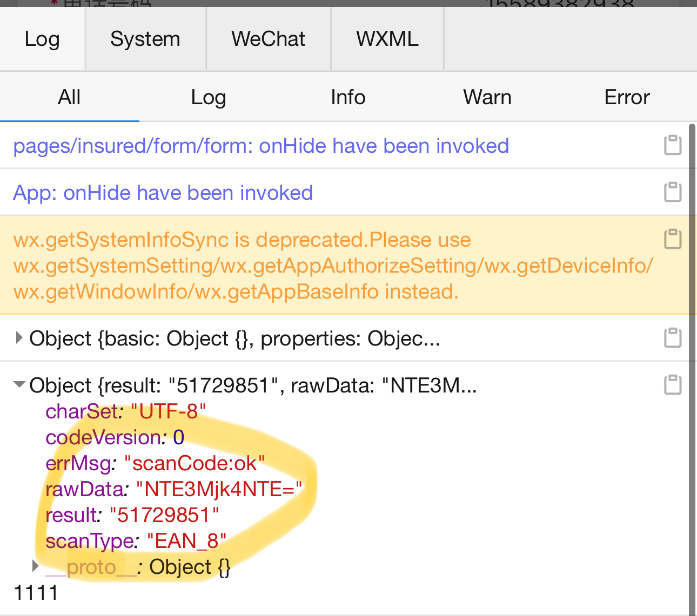697x616 pixels.
Task: Select the top-level Log tab
Action: pos(42,39)
